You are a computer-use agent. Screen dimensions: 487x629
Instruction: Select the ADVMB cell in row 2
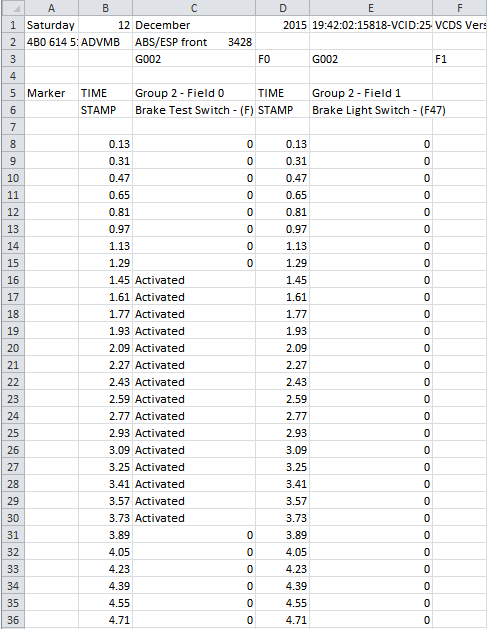[106, 42]
